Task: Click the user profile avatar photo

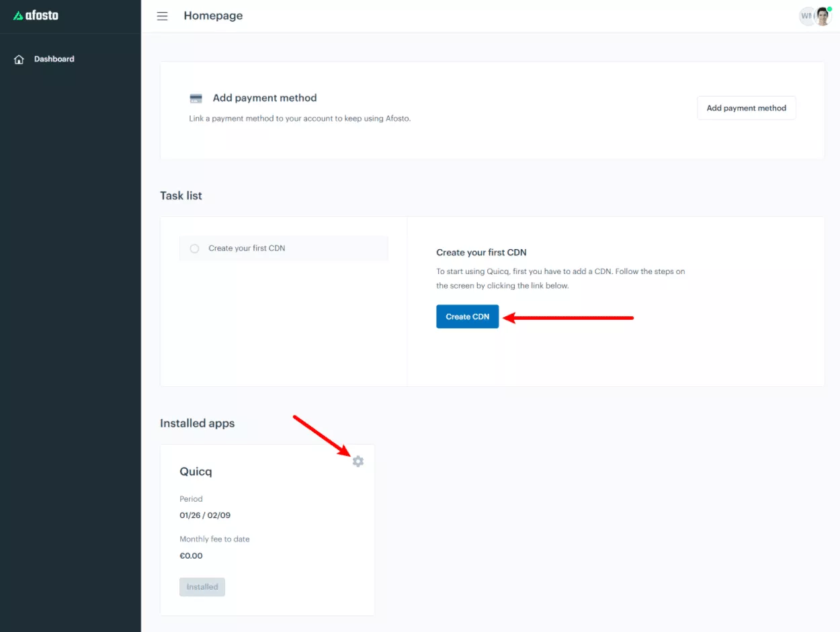Action: (x=823, y=16)
